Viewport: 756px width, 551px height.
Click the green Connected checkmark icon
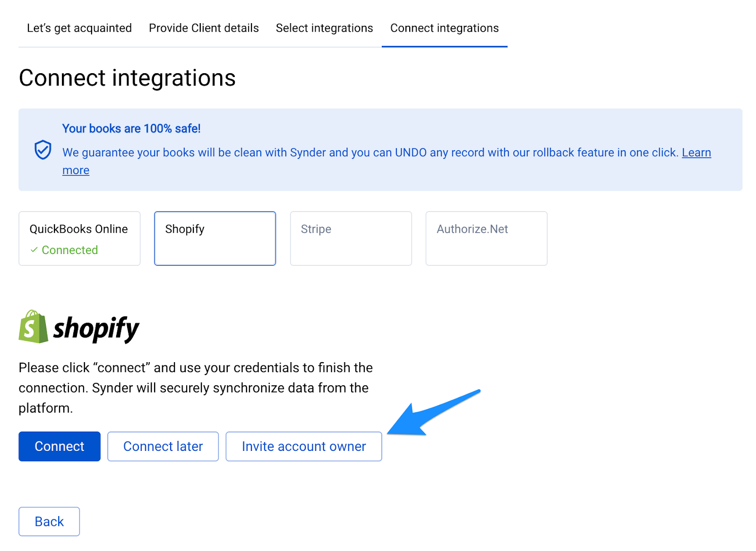[x=34, y=250]
